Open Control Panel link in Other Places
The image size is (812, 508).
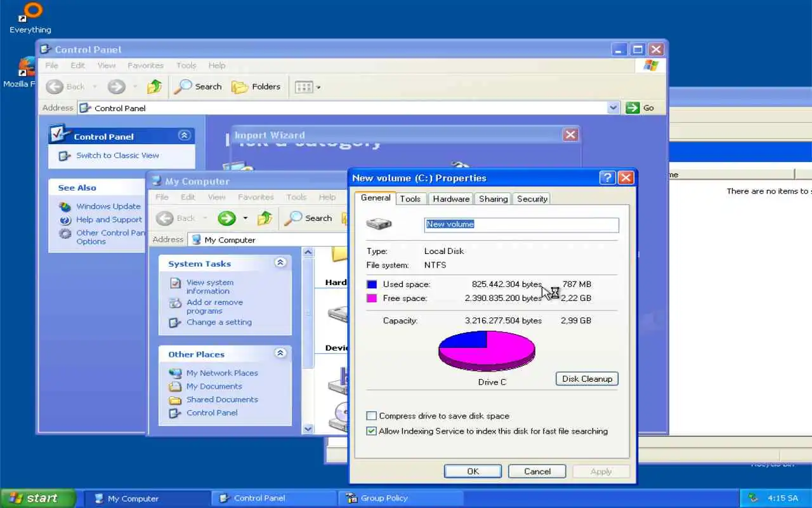tap(212, 413)
